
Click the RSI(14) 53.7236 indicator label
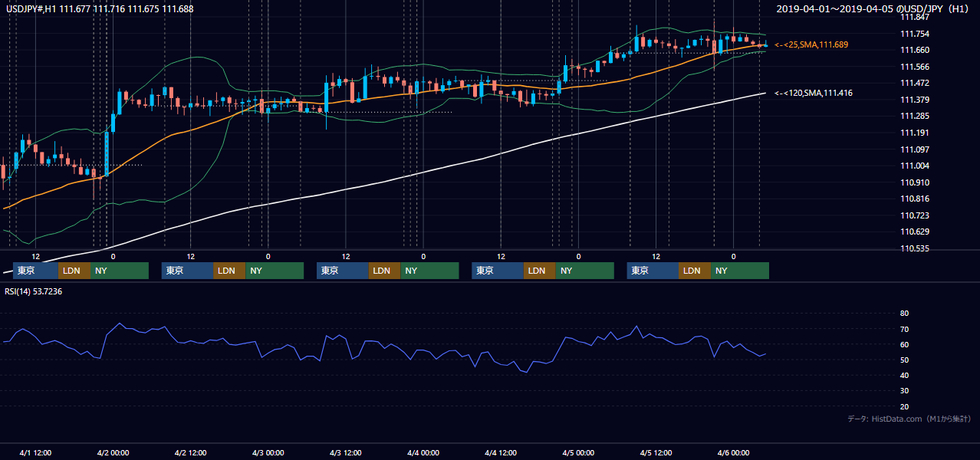coord(34,291)
